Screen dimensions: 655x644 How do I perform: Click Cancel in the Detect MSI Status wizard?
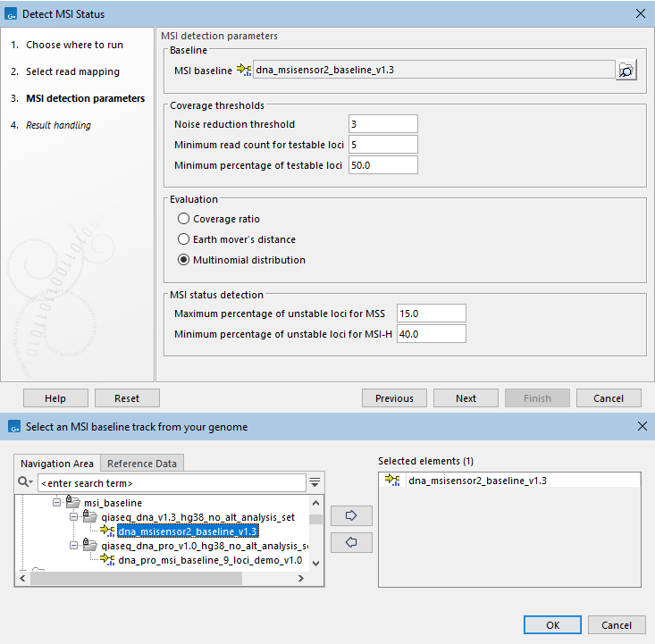(609, 398)
